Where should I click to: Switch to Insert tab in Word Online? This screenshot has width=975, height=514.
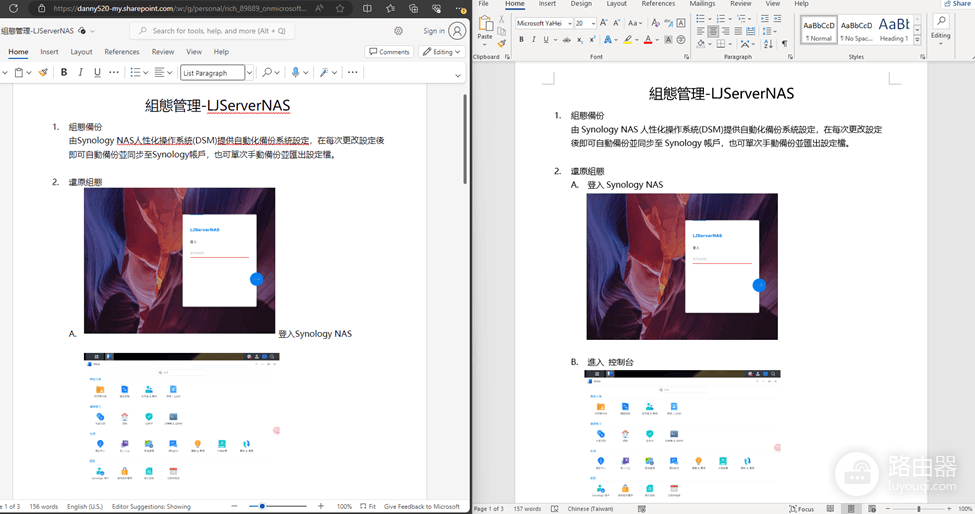49,52
